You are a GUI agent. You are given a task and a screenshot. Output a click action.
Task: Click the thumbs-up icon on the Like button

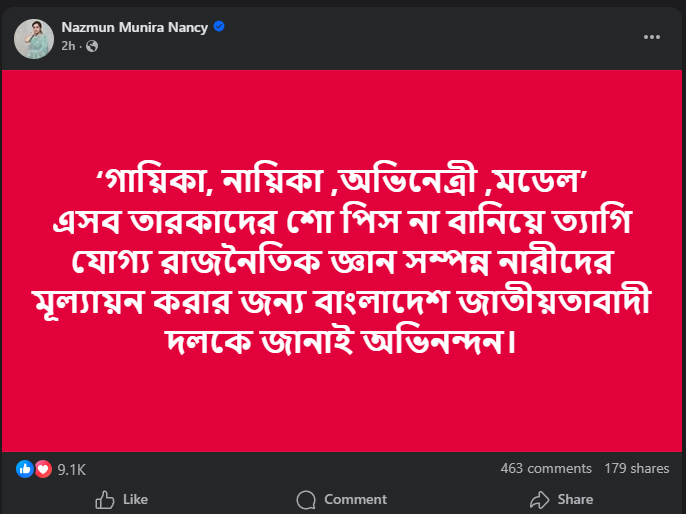coord(104,499)
